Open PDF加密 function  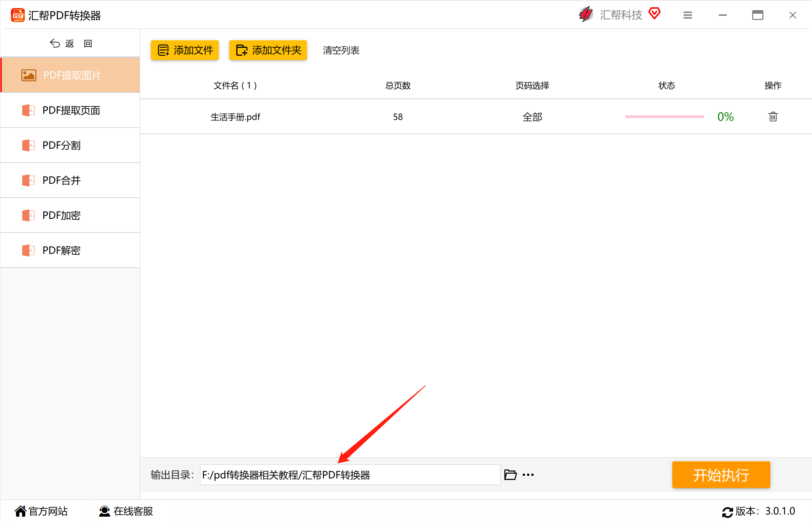tap(70, 215)
